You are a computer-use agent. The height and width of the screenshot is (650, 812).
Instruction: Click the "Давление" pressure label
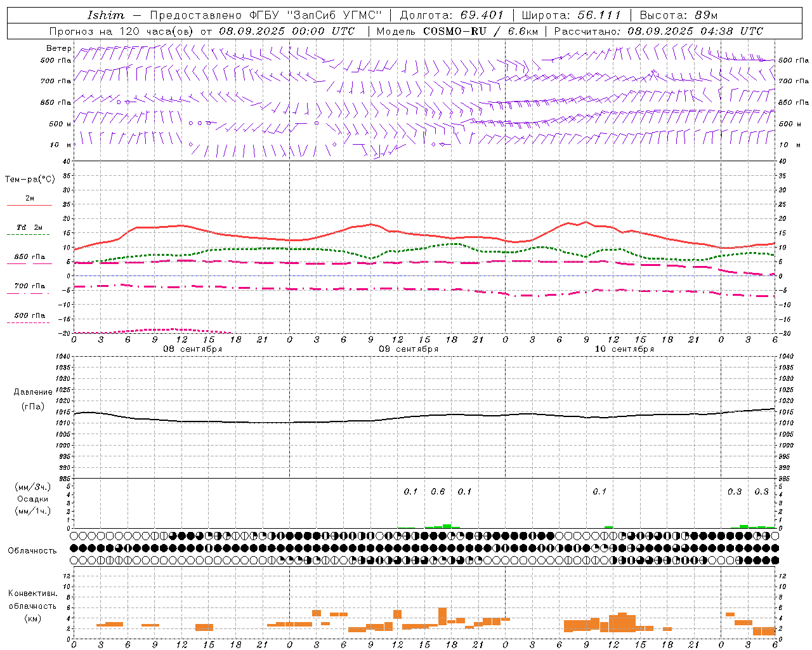point(33,392)
